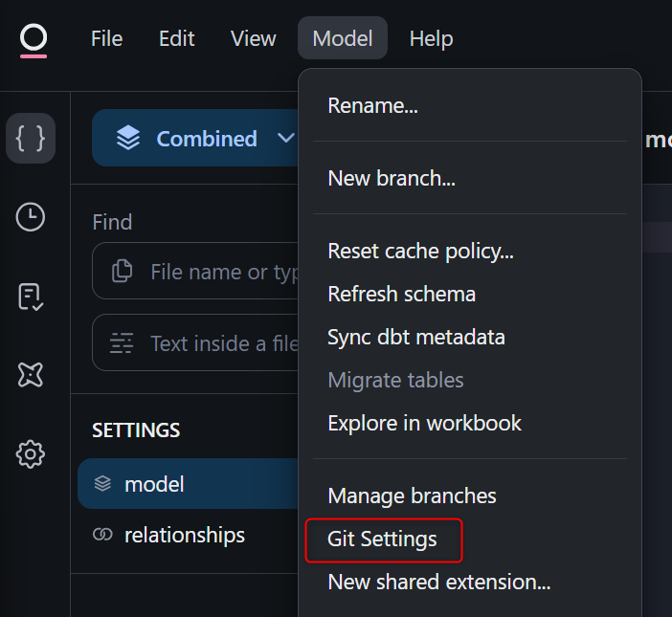Open the settings gear sidebar icon
The width and height of the screenshot is (672, 617).
click(x=31, y=453)
